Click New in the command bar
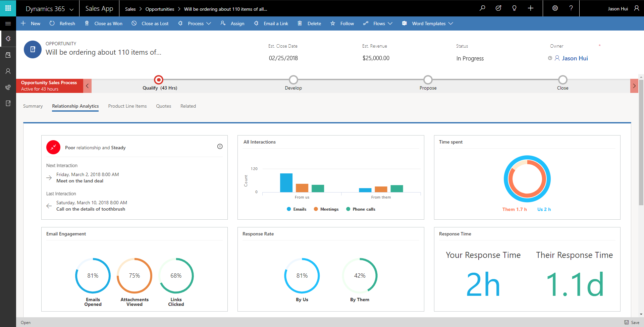This screenshot has height=327, width=644. [x=31, y=23]
